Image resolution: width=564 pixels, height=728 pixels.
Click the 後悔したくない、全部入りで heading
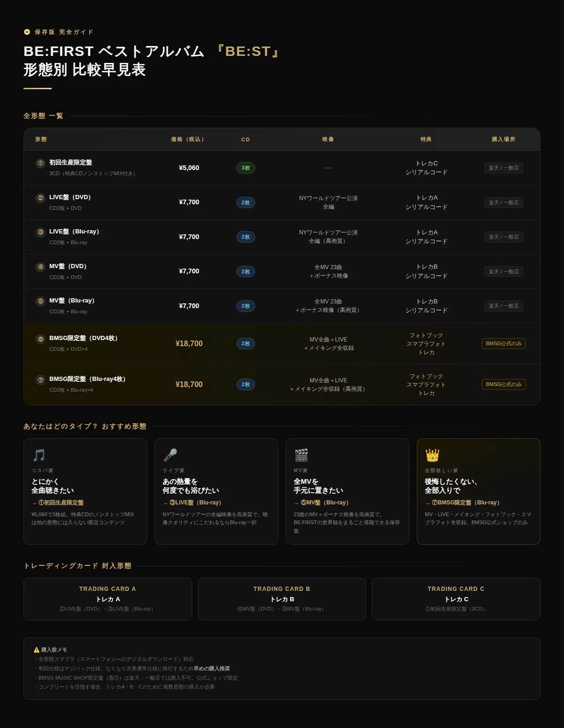(x=451, y=486)
